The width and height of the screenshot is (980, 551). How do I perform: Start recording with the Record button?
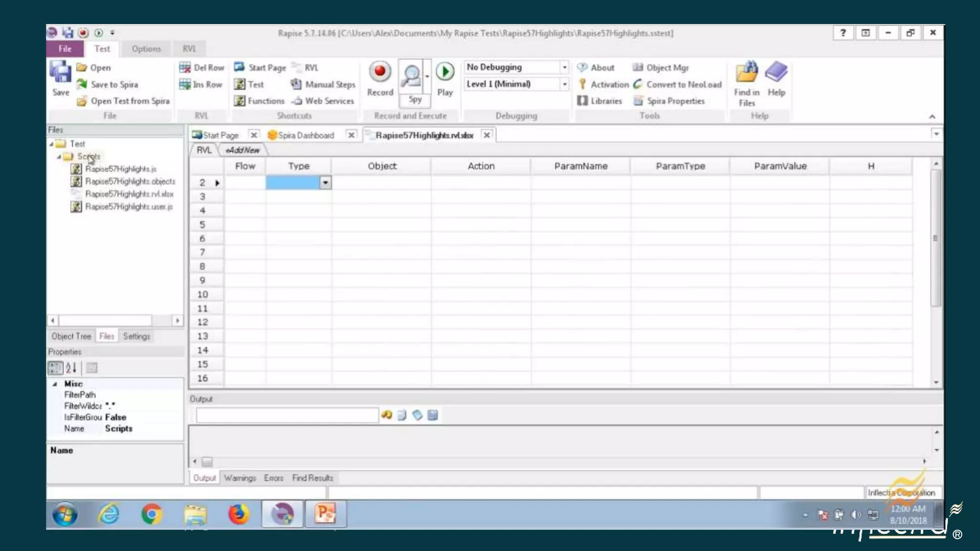coord(380,79)
